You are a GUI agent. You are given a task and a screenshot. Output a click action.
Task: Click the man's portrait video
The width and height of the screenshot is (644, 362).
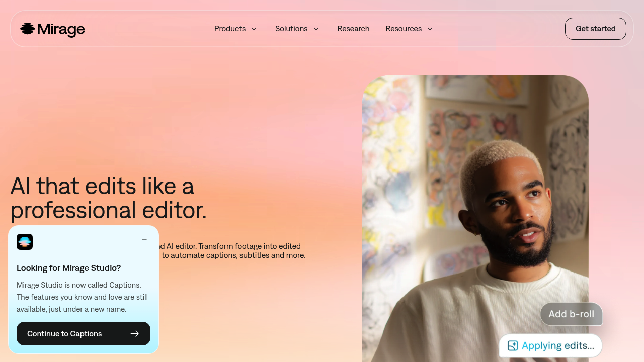(x=475, y=219)
